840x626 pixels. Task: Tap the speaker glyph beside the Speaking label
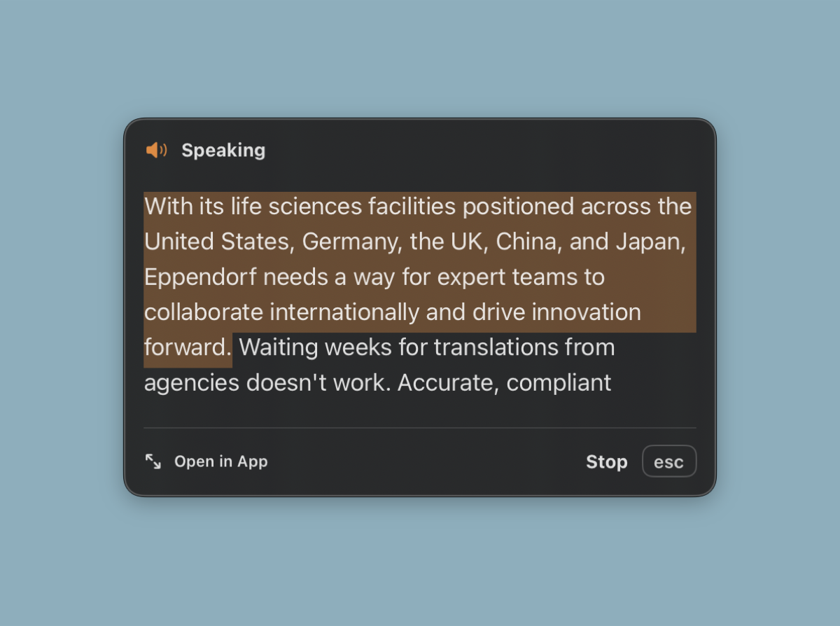pyautogui.click(x=157, y=149)
